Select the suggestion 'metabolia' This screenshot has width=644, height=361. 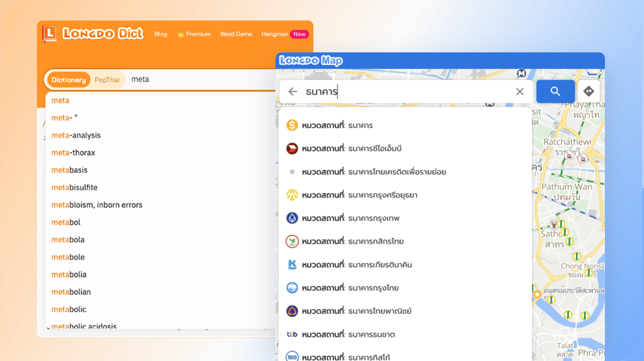(x=69, y=274)
